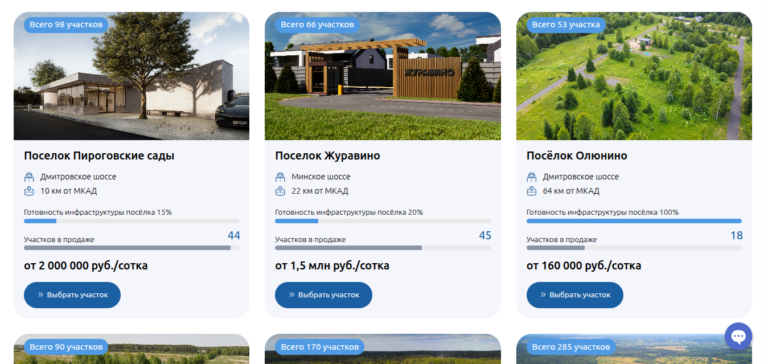The width and height of the screenshot is (768, 364).
Task: Click the Олюнино aerial view photo
Action: pyautogui.click(x=634, y=76)
